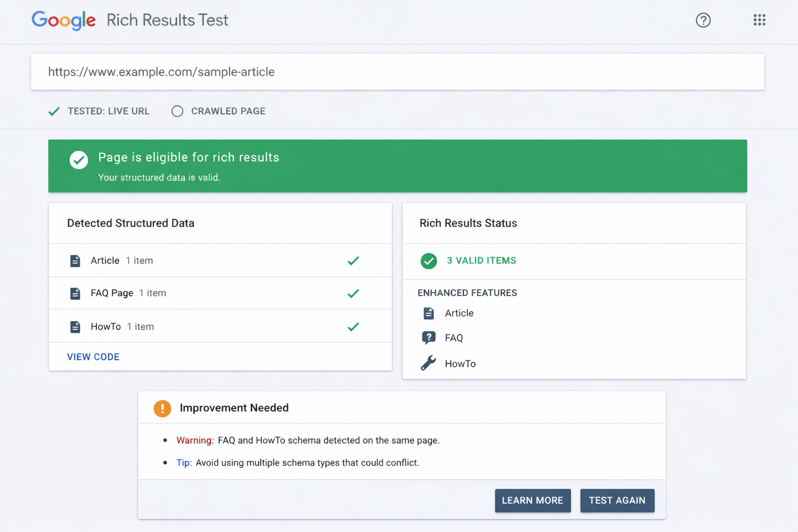Click the Improvement Needed warning icon
Viewport: 798px width, 532px height.
[162, 408]
